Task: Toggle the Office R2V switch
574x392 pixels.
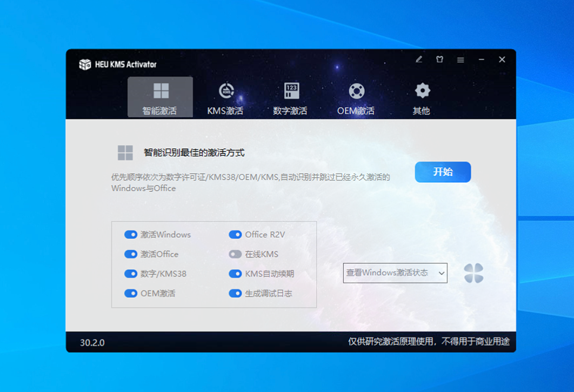Action: click(236, 235)
